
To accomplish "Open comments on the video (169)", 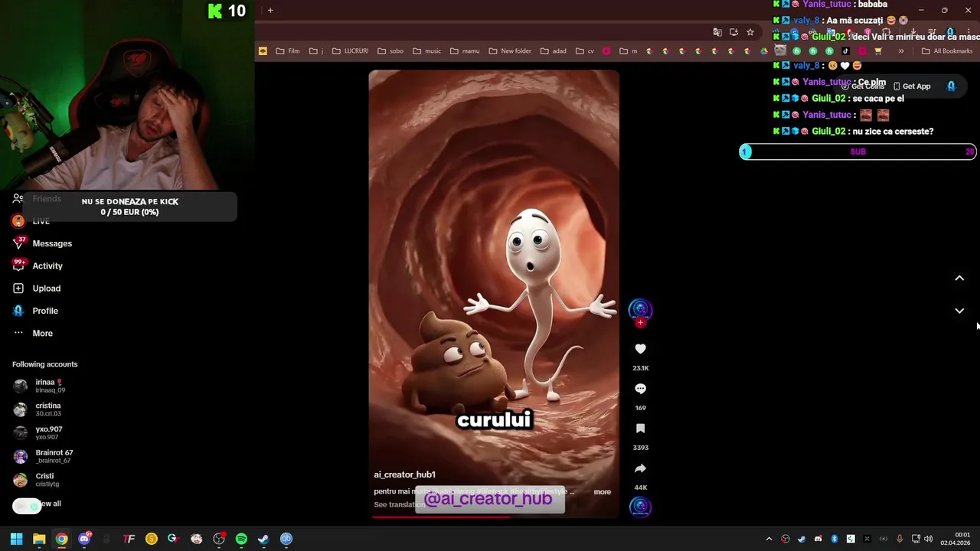I will tap(640, 389).
